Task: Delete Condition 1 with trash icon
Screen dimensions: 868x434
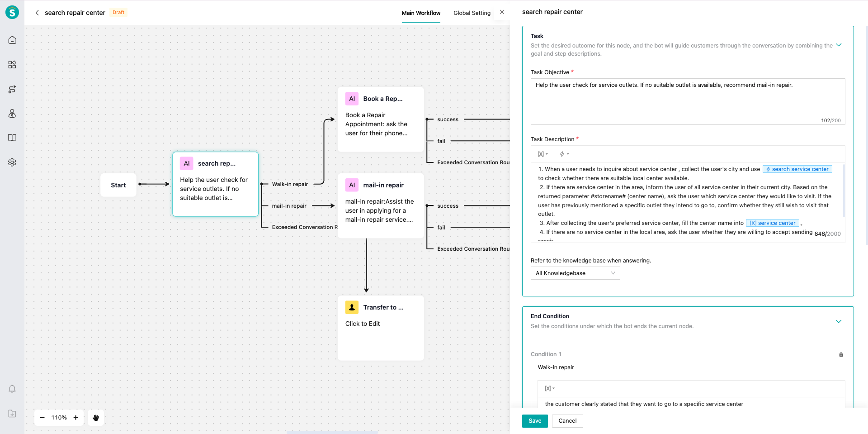Action: pos(841,354)
